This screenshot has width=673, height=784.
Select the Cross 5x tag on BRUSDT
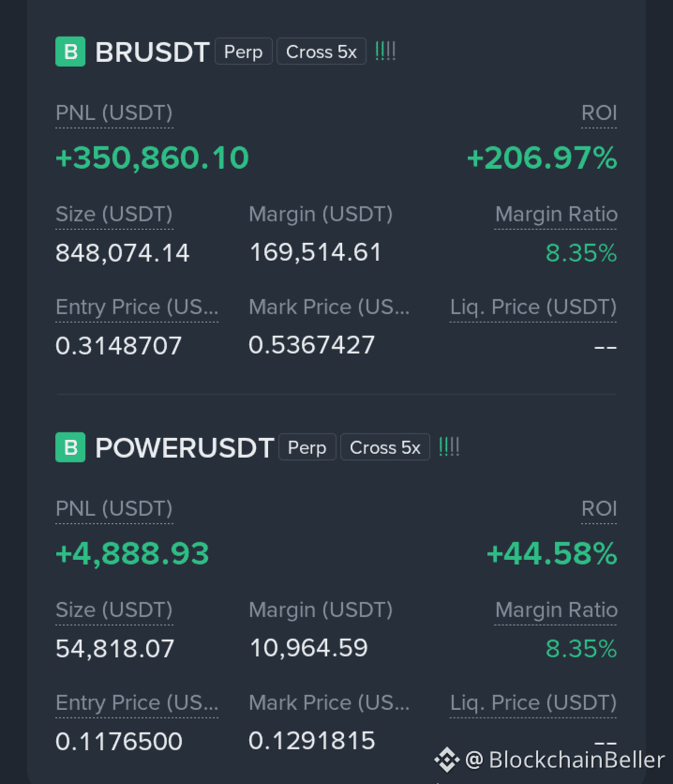pyautogui.click(x=322, y=52)
